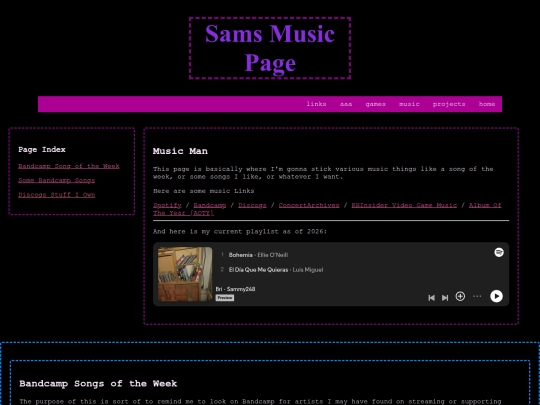
Task: Add playlist to library with plus icon
Action: (x=460, y=296)
